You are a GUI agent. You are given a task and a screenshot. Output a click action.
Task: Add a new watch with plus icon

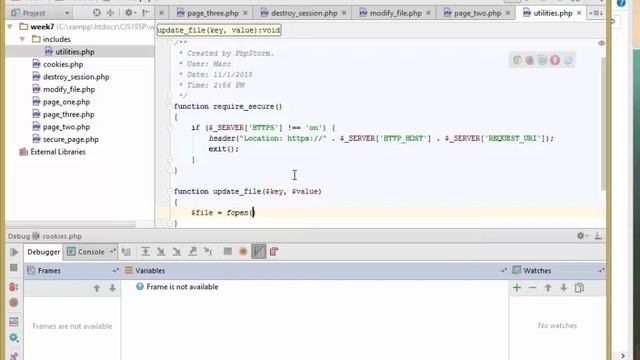pos(517,288)
